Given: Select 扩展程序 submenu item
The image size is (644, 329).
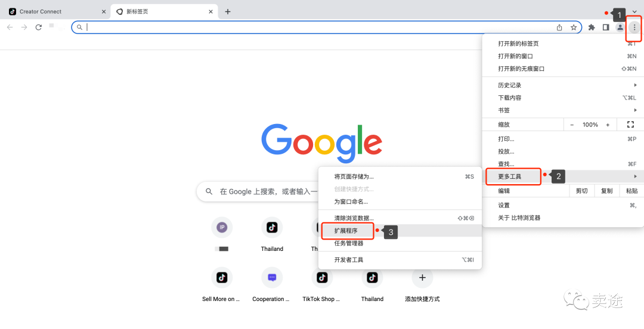Looking at the screenshot, I should tap(400, 231).
